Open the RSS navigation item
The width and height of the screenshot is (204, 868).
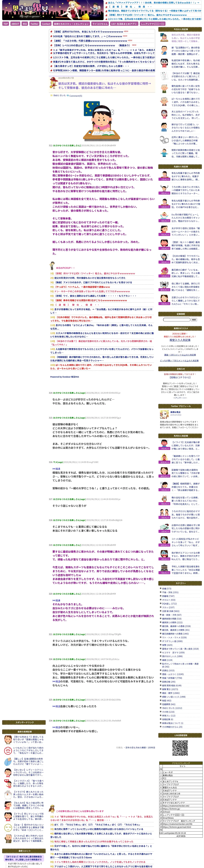[x=25, y=24]
